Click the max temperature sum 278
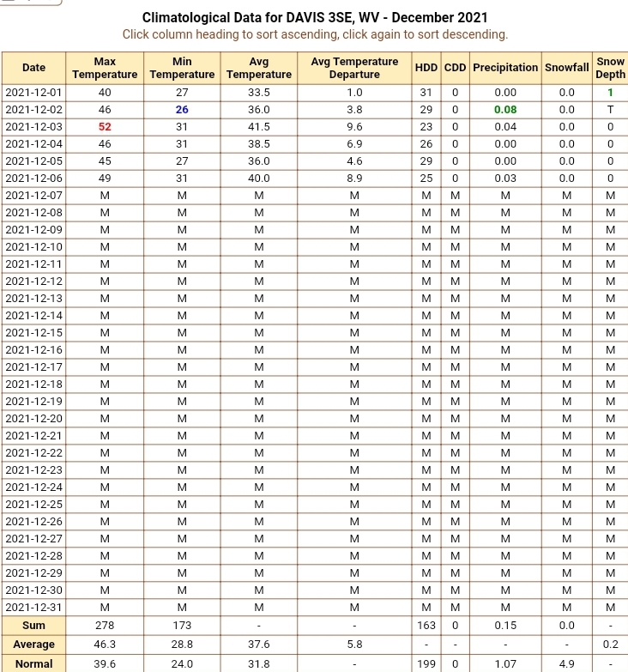 [x=105, y=626]
